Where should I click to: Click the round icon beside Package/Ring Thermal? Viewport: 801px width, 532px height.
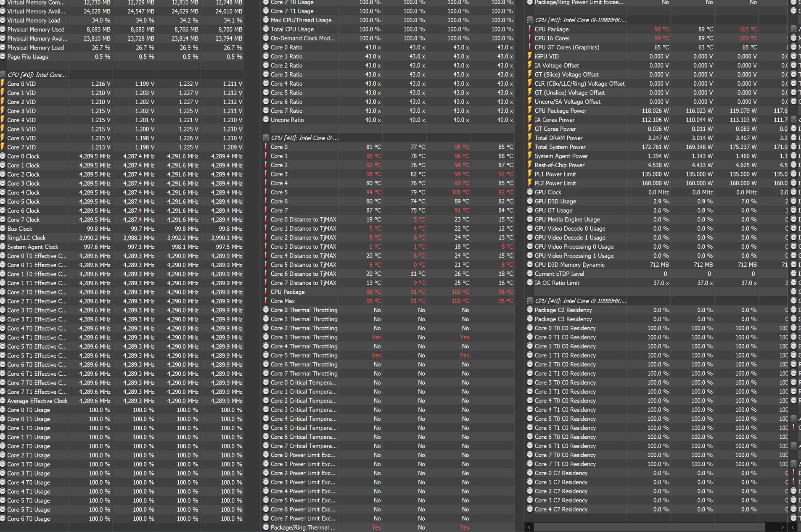click(266, 527)
